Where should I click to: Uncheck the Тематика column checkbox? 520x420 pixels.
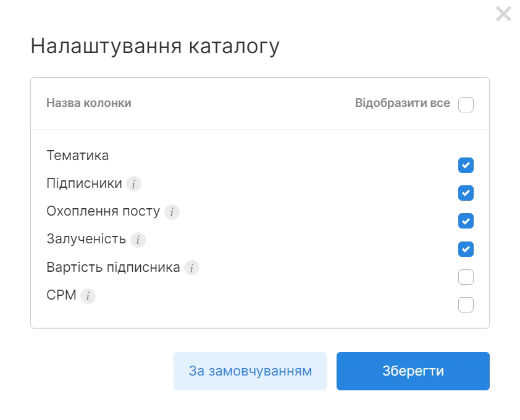click(x=466, y=165)
